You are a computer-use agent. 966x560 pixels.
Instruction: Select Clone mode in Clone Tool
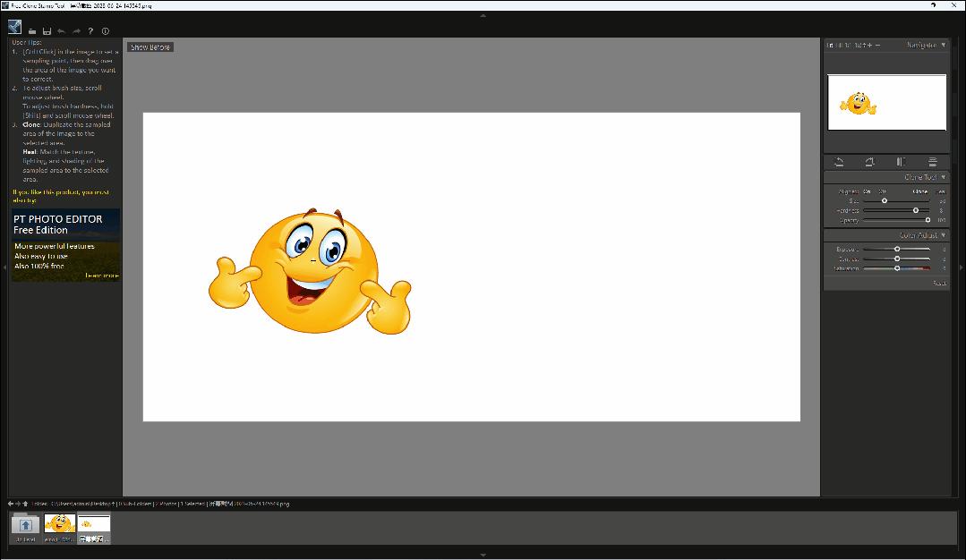click(x=919, y=191)
